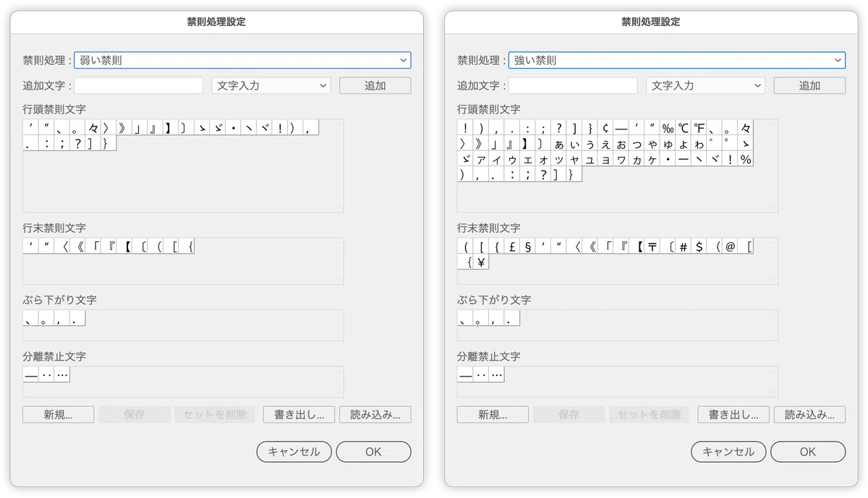This screenshot has height=498, width=868.
Task: Open 文字入力 dropdown in the 弱い禁則 dialog
Action: tap(271, 85)
